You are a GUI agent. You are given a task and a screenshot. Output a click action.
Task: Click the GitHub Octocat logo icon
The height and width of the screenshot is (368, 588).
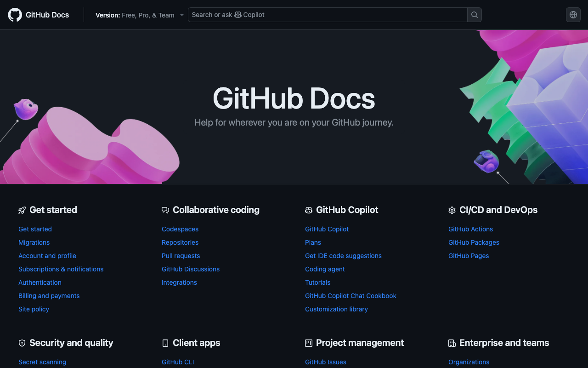tap(15, 15)
